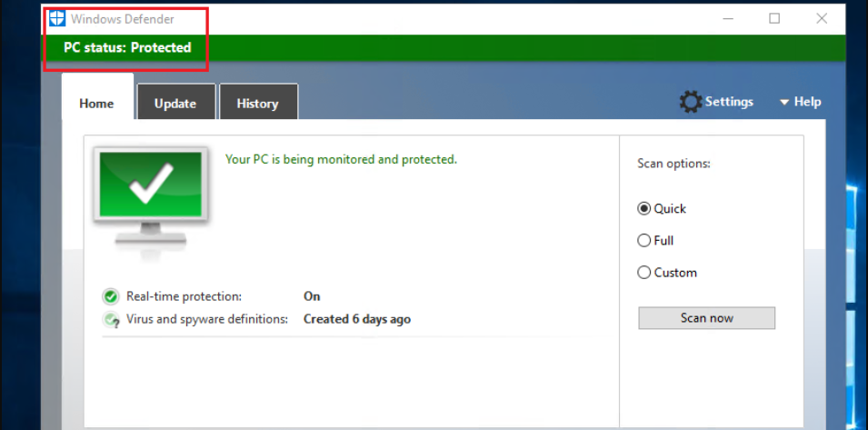Start scan with Scan now button
Image resolution: width=868 pixels, height=430 pixels.
point(707,318)
